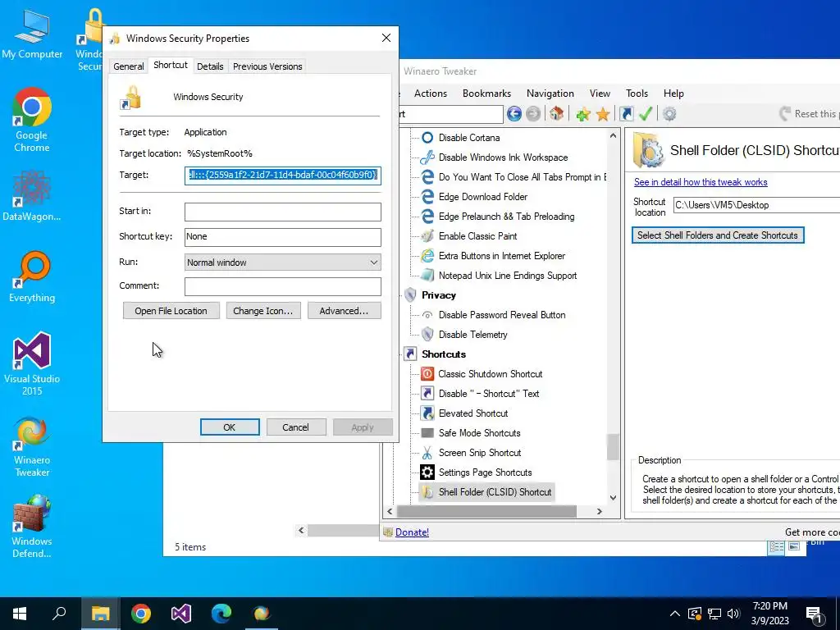Select Windows Defender desktop shortcut
Image resolution: width=840 pixels, height=630 pixels.
coord(32,527)
